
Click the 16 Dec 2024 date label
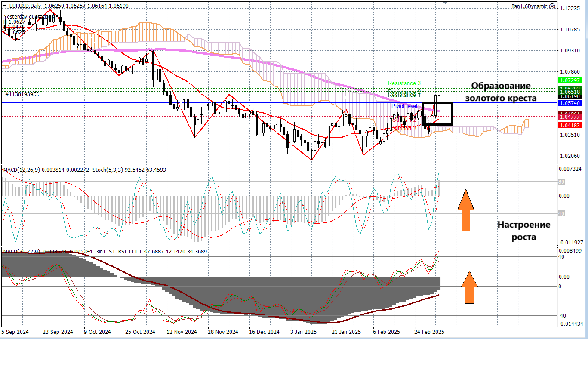[264, 332]
